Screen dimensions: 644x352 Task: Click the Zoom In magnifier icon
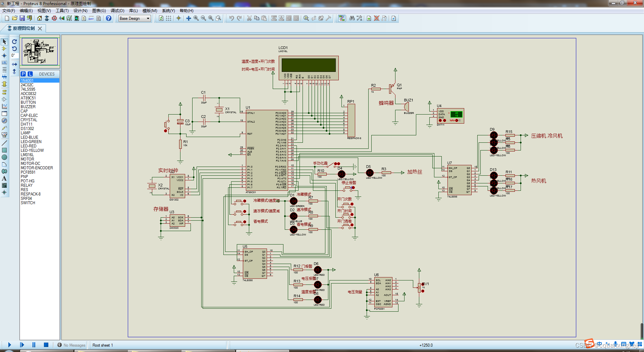[196, 18]
